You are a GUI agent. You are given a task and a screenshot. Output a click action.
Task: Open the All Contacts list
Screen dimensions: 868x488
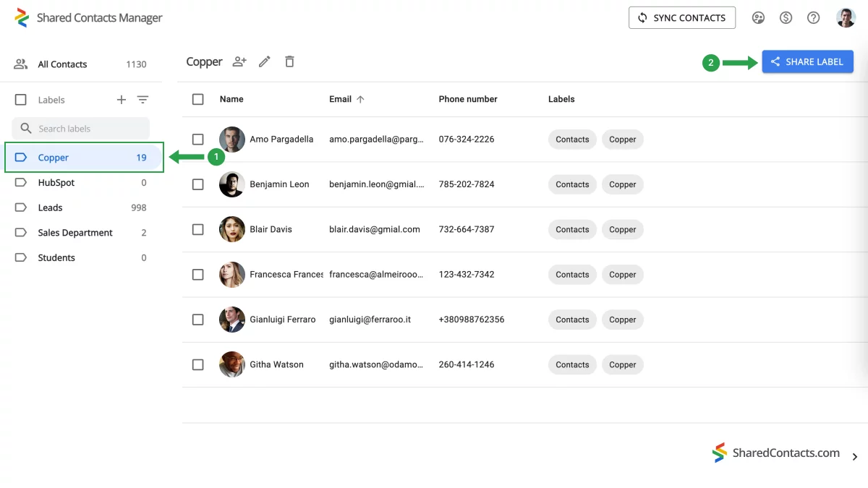point(80,64)
